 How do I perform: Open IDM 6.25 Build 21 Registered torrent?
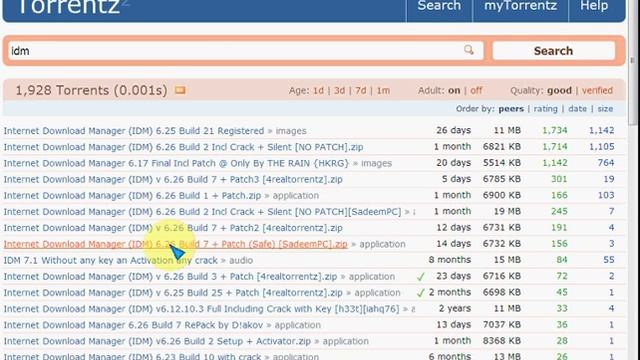(134, 131)
